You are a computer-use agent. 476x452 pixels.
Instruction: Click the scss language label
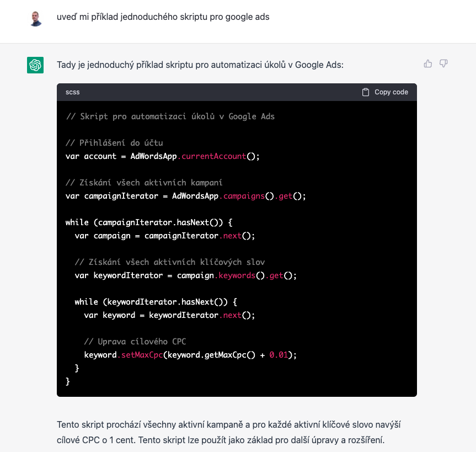coord(73,92)
